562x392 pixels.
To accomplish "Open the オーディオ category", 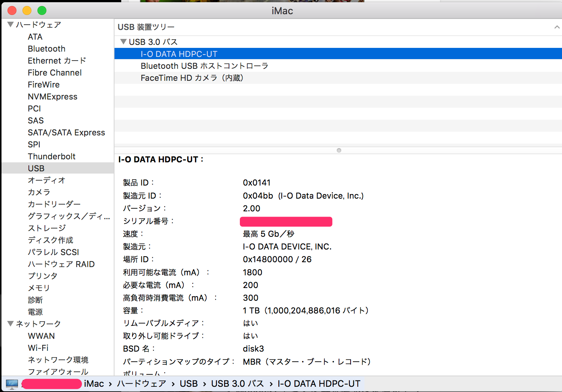I will click(x=46, y=180).
